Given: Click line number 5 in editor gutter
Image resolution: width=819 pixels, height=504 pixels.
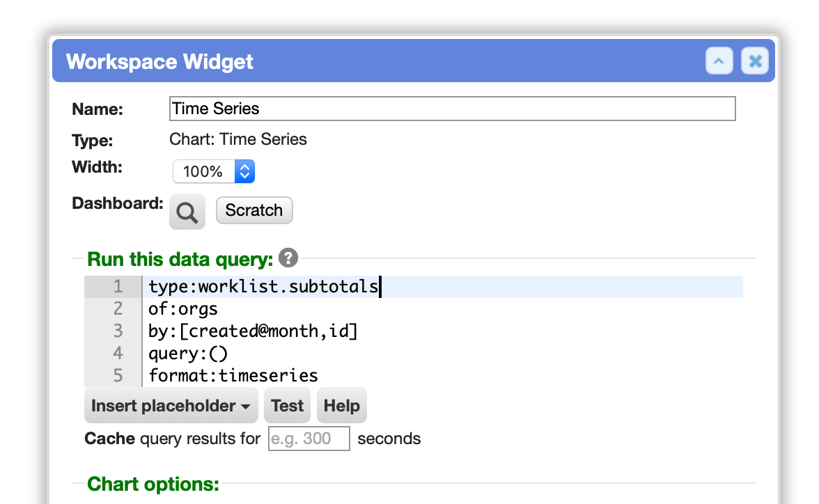Looking at the screenshot, I should (118, 375).
